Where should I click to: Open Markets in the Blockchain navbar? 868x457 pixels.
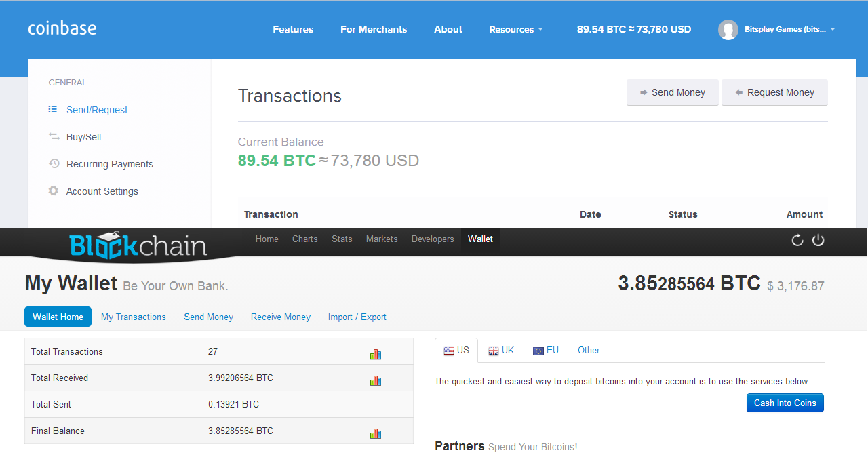pos(382,239)
